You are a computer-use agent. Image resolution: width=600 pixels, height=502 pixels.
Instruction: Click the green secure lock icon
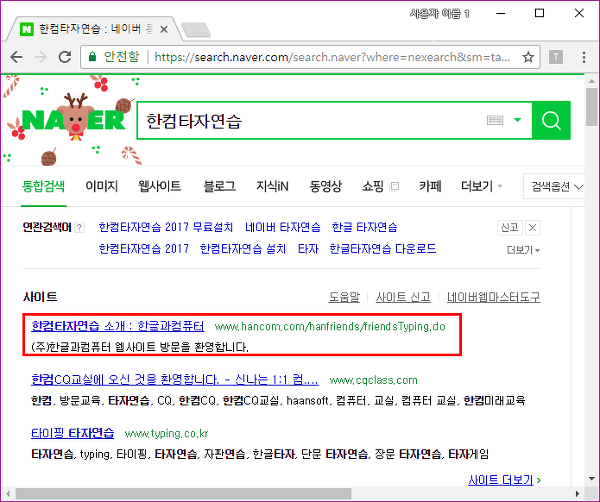[92, 57]
